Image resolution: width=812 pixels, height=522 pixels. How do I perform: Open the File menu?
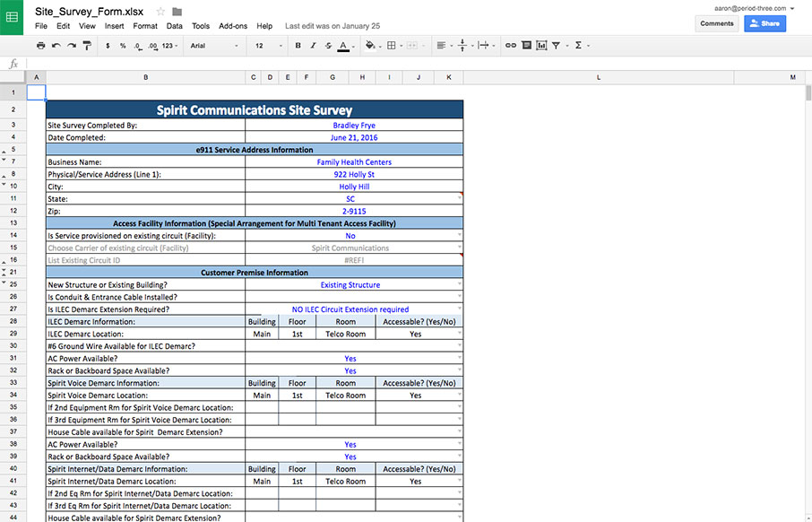[x=41, y=26]
